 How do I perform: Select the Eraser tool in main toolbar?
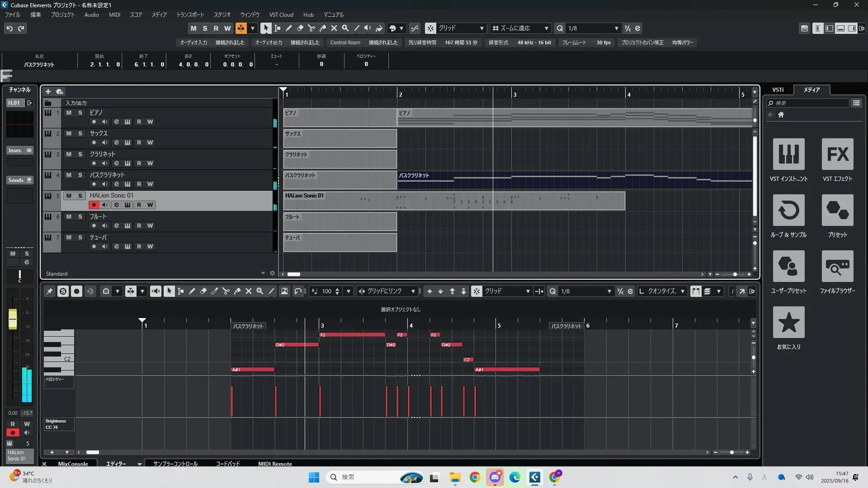300,28
